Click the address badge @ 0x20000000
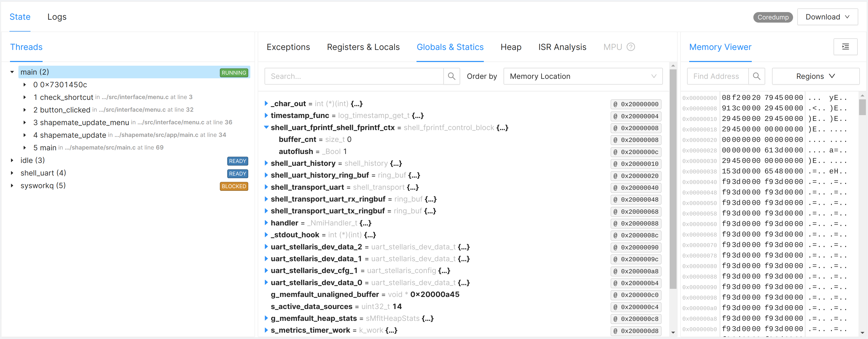This screenshot has width=868, height=339. tap(636, 104)
